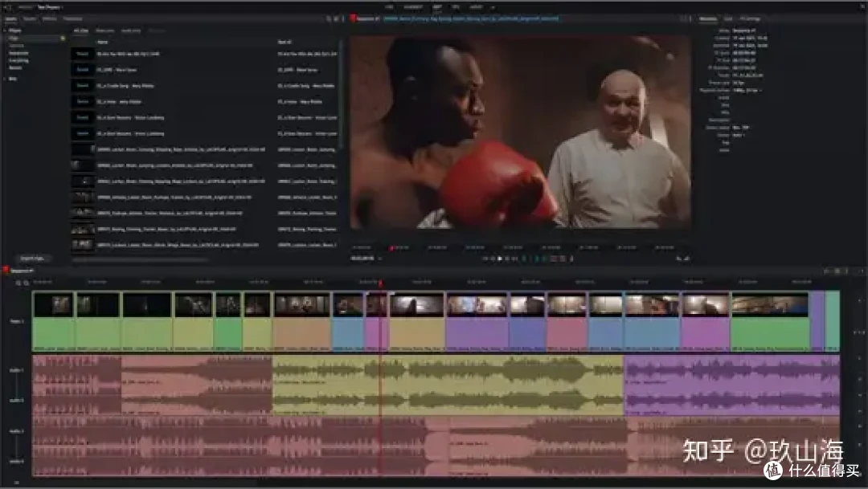The height and width of the screenshot is (489, 868).
Task: Click the Import clips button
Action: click(x=32, y=258)
